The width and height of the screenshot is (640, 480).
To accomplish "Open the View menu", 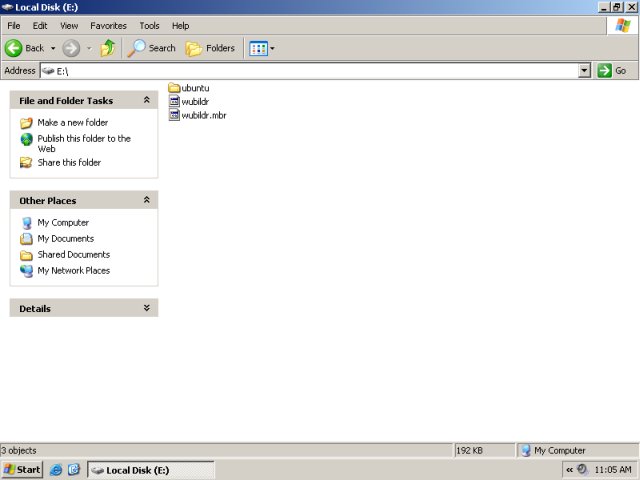I will click(x=69, y=26).
